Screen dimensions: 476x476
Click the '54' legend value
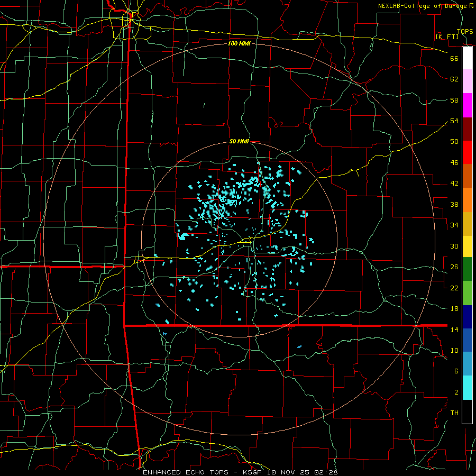click(454, 121)
